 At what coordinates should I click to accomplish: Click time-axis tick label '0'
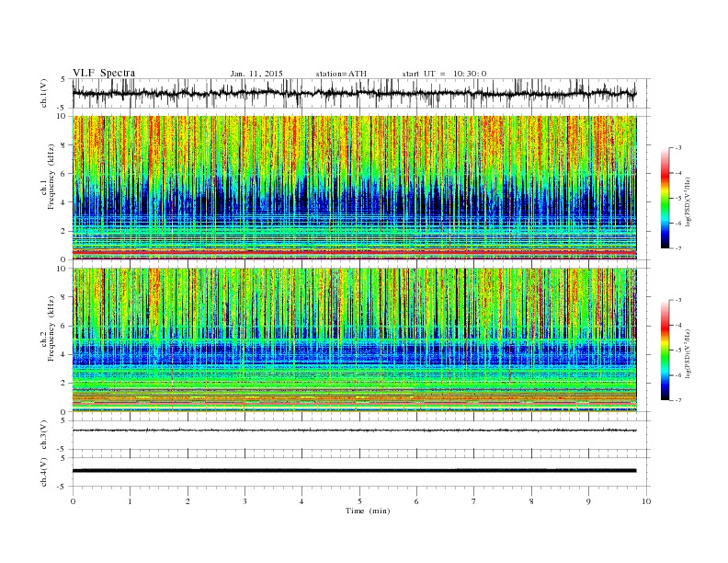(x=73, y=501)
